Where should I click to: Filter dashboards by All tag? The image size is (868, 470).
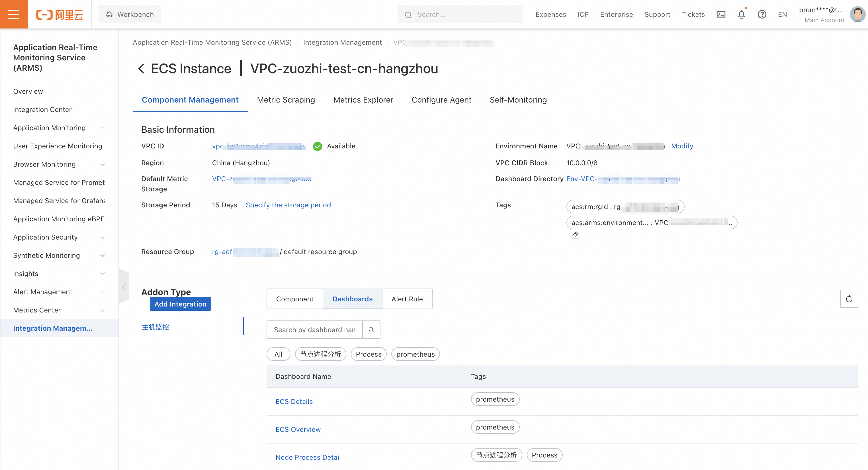point(278,354)
